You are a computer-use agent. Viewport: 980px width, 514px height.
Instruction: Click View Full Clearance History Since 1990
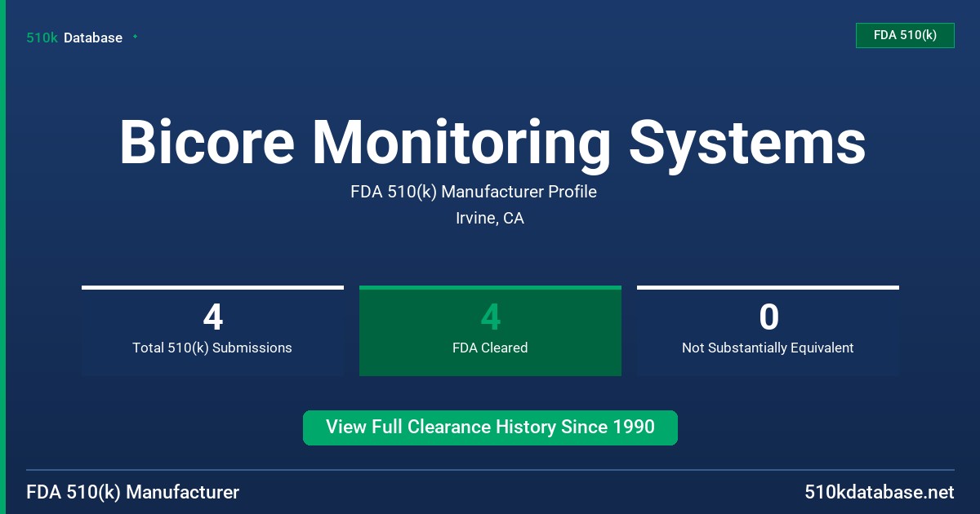click(x=490, y=428)
